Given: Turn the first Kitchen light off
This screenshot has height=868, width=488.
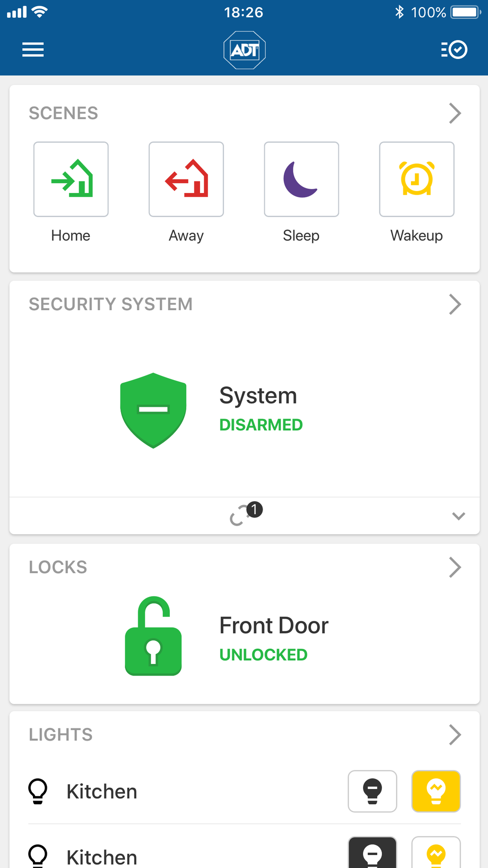Looking at the screenshot, I should click(372, 791).
